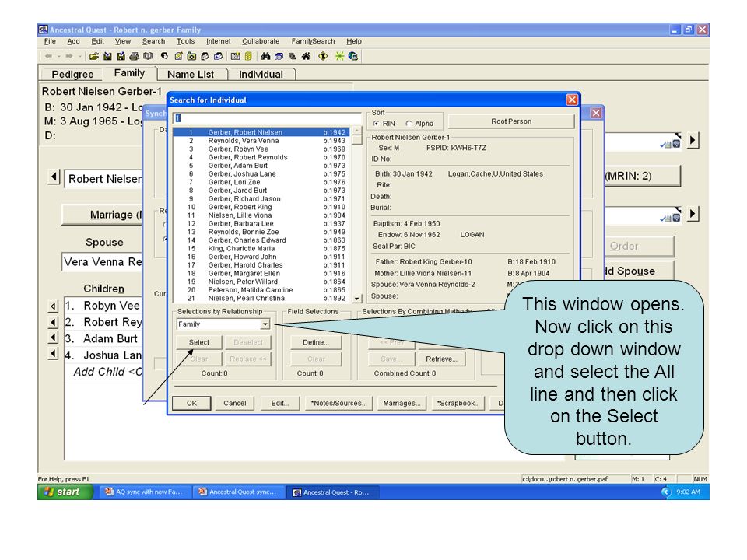Viewport: 747px width, 560px height.
Task: Click lower right-pointing arrow button in Family view
Action: point(693,214)
